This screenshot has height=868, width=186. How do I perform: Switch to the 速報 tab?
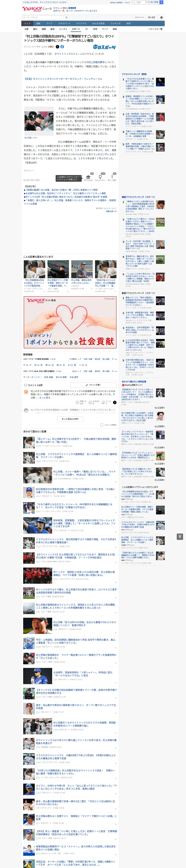38,24
